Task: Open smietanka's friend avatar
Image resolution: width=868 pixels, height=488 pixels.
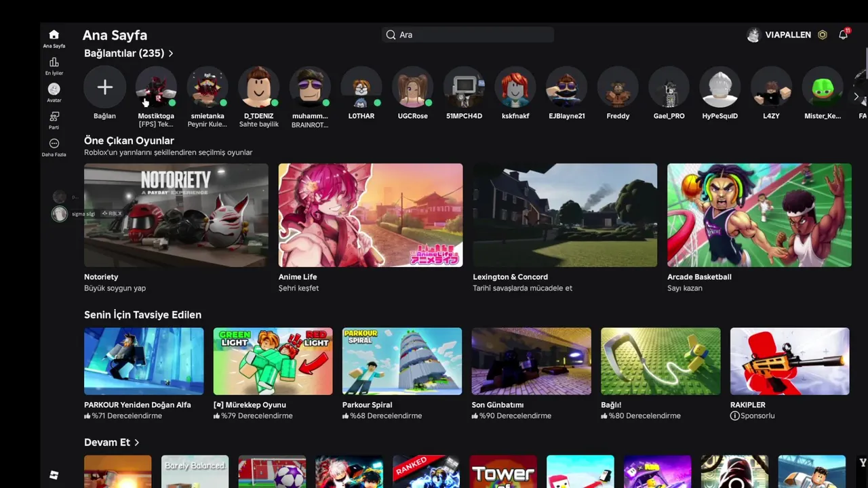Action: 207,87
